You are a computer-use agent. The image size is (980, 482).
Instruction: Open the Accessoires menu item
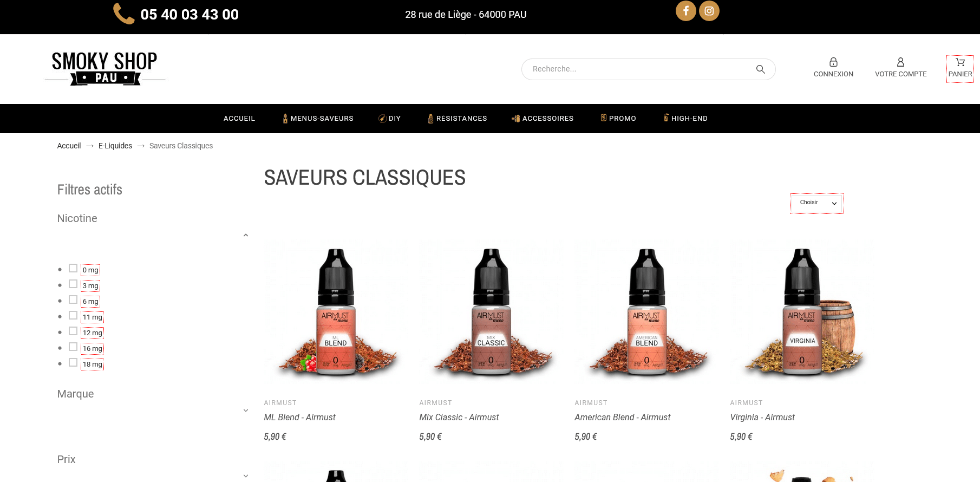pos(543,119)
